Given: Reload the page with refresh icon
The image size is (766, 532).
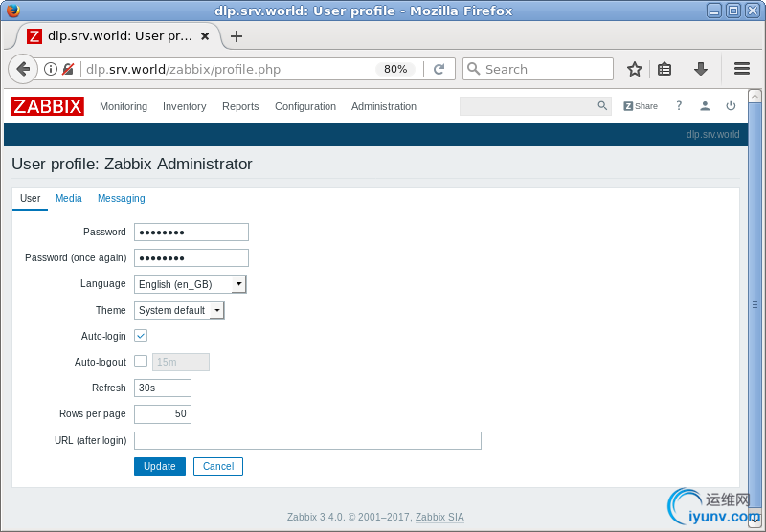Looking at the screenshot, I should click(439, 69).
